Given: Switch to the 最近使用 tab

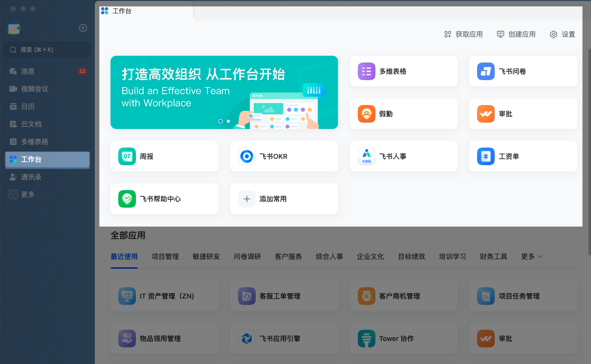Looking at the screenshot, I should point(124,257).
